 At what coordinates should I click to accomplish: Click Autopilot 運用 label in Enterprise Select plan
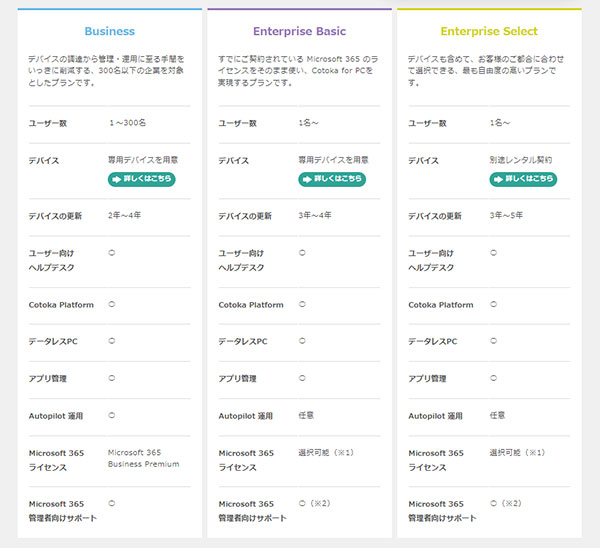coord(435,416)
